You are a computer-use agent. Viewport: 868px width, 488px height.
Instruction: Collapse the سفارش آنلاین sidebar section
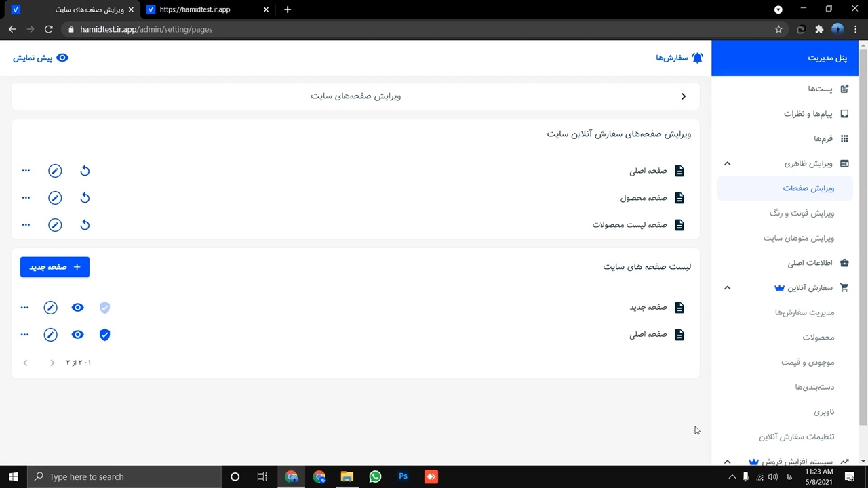click(727, 288)
